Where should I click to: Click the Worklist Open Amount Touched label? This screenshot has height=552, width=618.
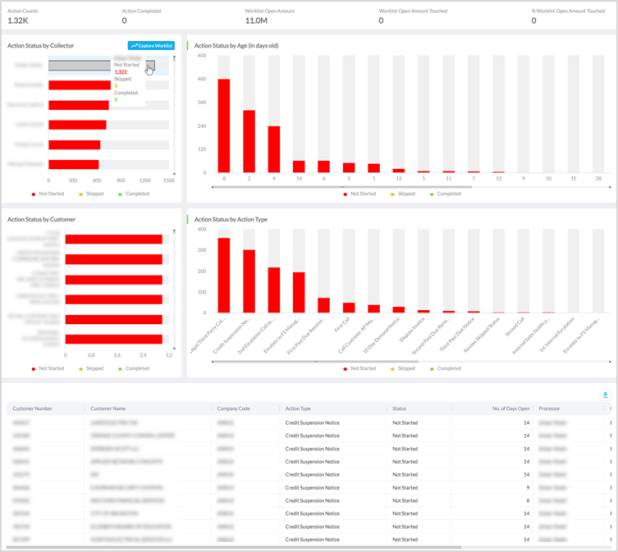(413, 11)
